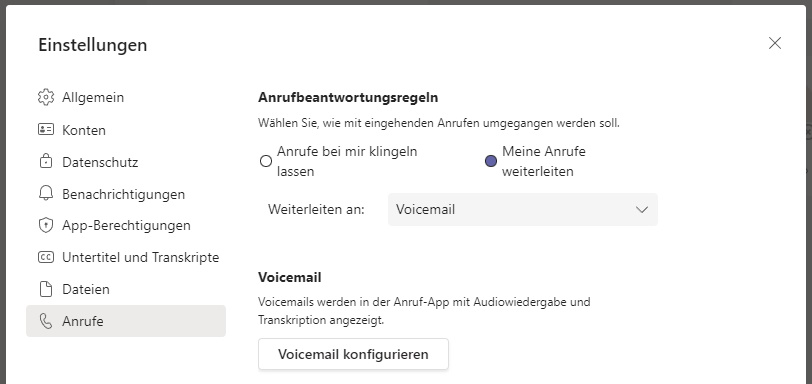Image resolution: width=812 pixels, height=384 pixels.
Task: Click the bell icon for Benachrichtigungen
Action: (46, 194)
